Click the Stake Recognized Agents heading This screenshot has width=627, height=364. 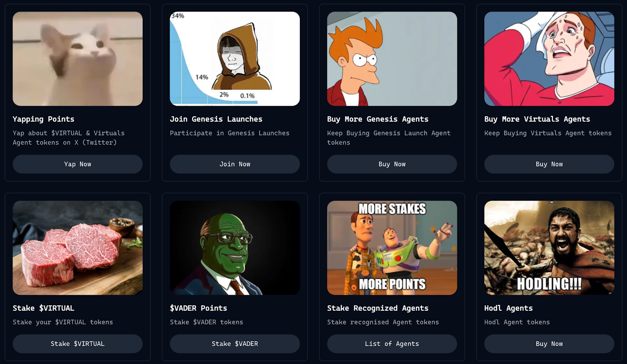pyautogui.click(x=378, y=308)
